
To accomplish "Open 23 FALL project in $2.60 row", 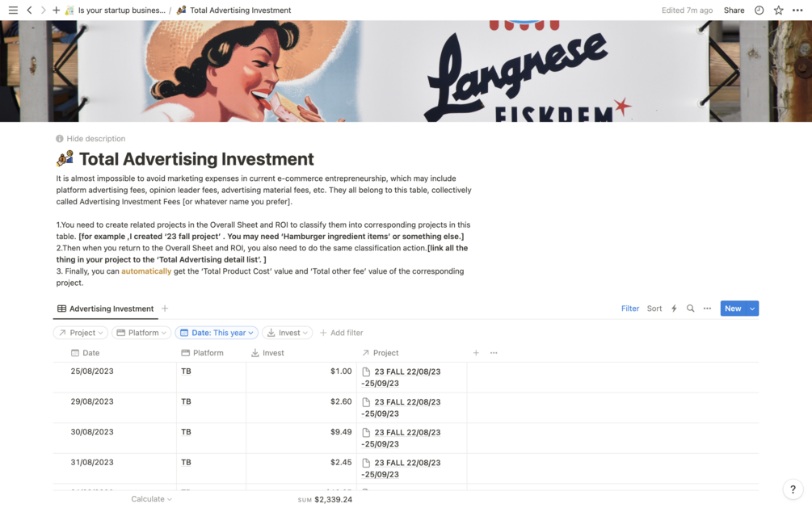I will (402, 408).
